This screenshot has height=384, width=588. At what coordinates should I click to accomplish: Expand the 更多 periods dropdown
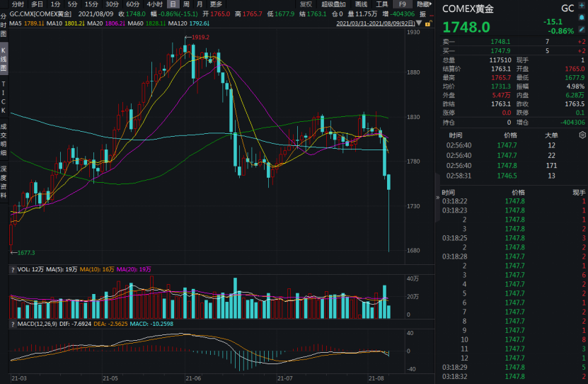tap(216, 4)
